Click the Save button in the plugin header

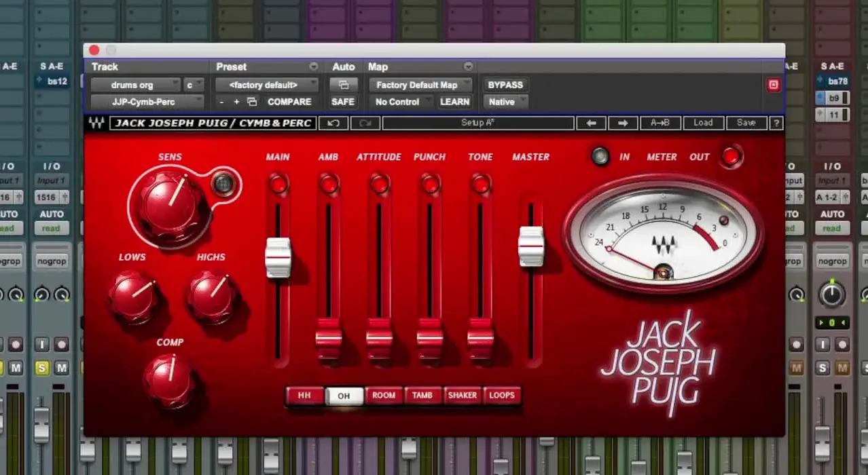pyautogui.click(x=746, y=123)
